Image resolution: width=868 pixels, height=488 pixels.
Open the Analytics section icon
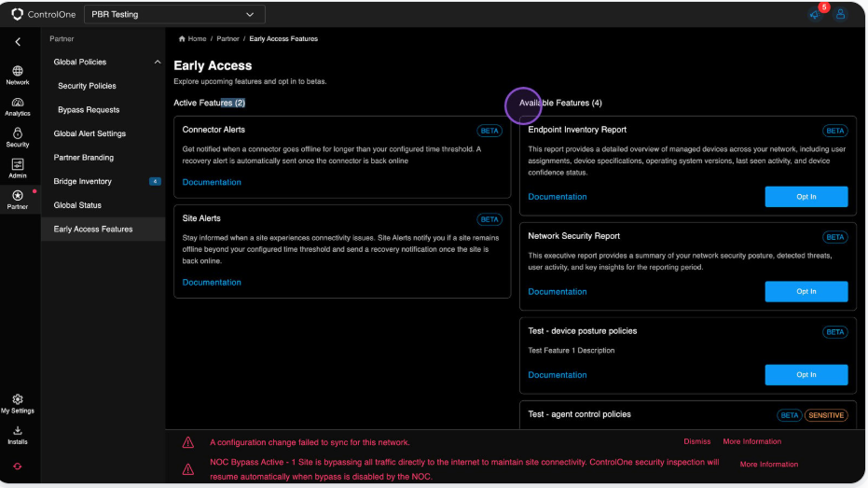point(18,103)
